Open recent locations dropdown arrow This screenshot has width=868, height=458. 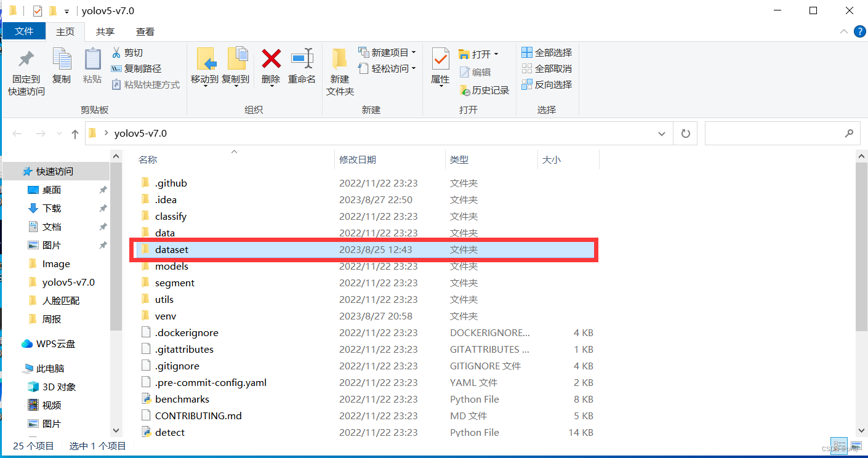click(59, 134)
